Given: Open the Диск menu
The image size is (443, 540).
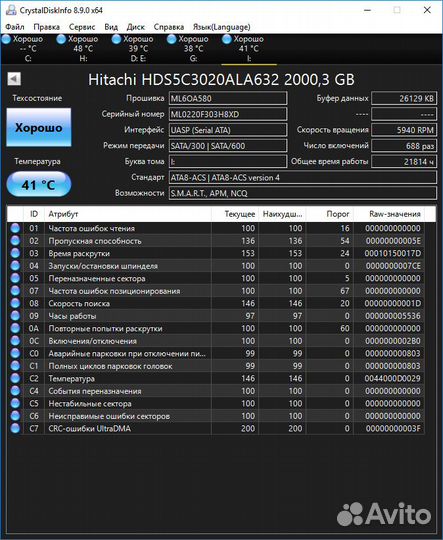Looking at the screenshot, I should click(135, 27).
